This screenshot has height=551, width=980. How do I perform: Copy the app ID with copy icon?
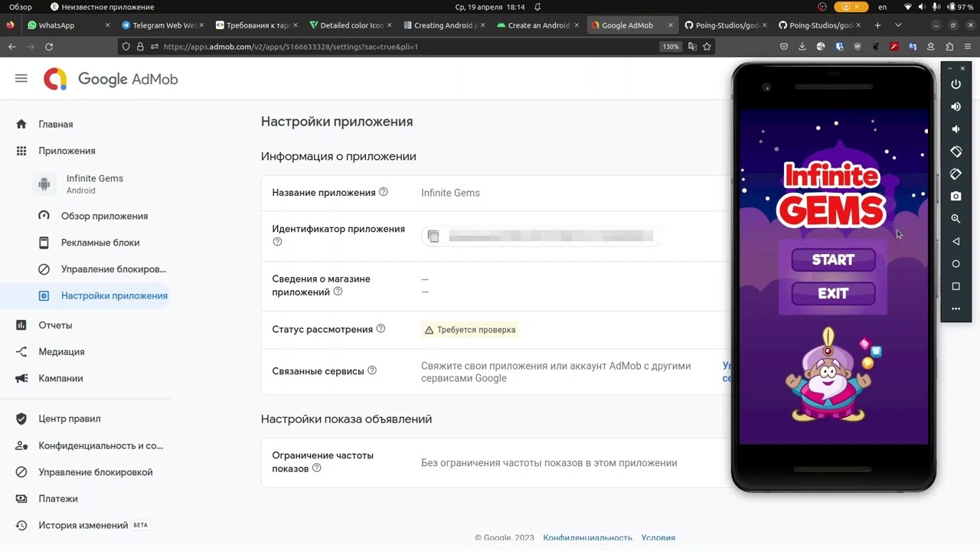[433, 236]
